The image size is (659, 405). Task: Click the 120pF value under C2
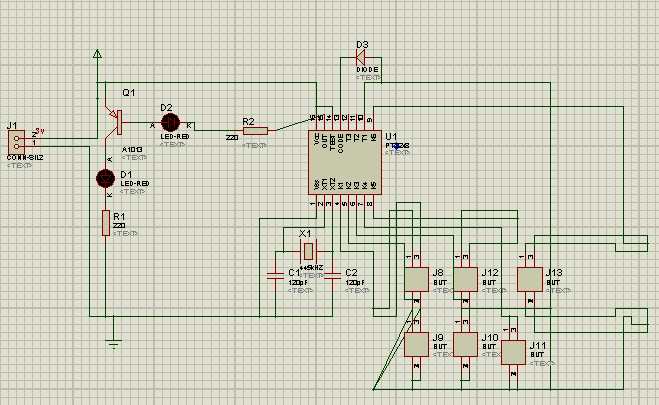pyautogui.click(x=355, y=283)
